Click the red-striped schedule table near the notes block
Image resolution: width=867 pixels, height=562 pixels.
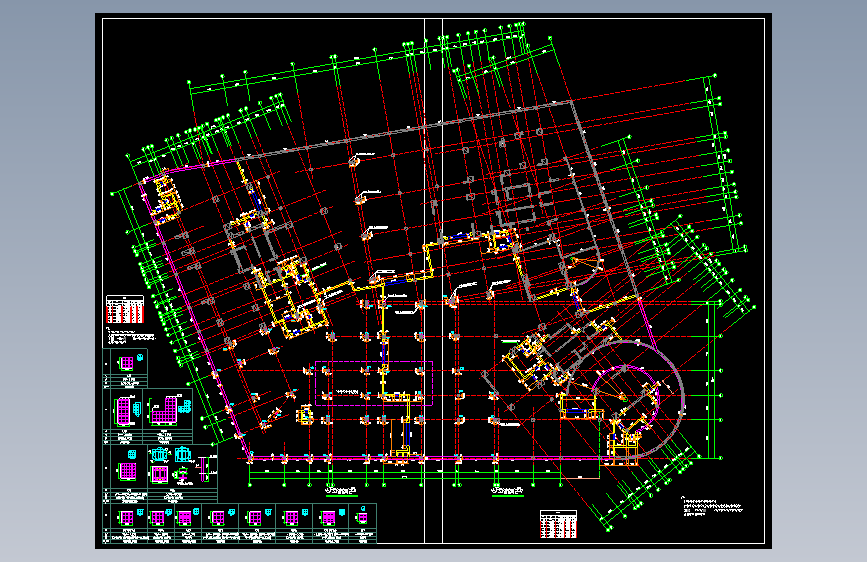[x=558, y=524]
